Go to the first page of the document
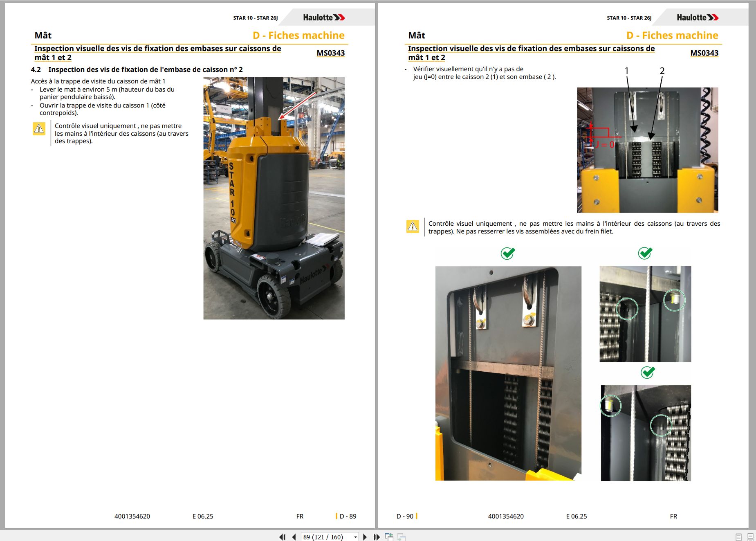The height and width of the screenshot is (541, 756). (282, 537)
